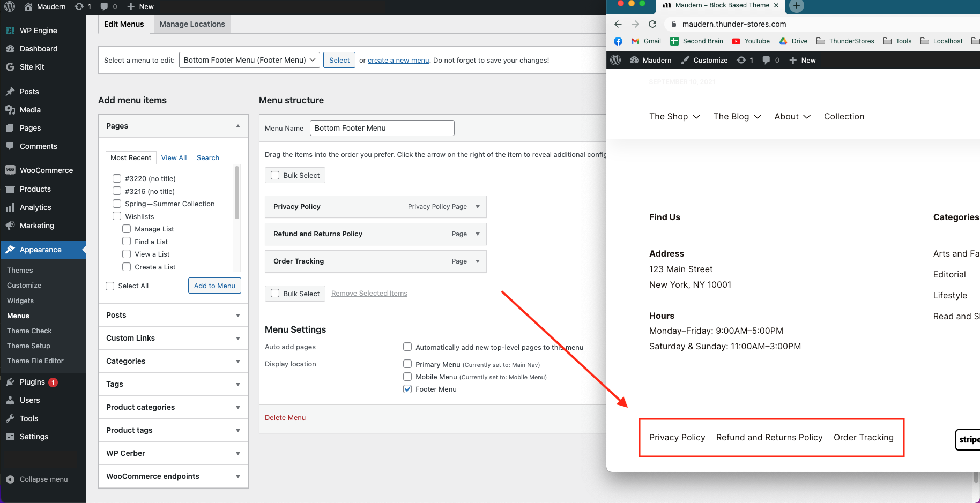Uncheck the Footer Menu checkbox
Screen dimensions: 980x503
pos(407,389)
